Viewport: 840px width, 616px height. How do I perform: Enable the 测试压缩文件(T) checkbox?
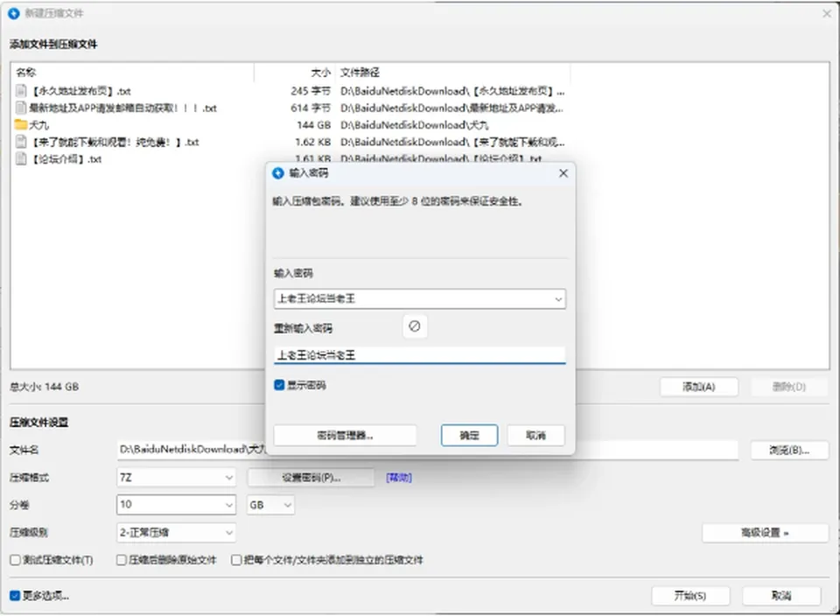15,560
